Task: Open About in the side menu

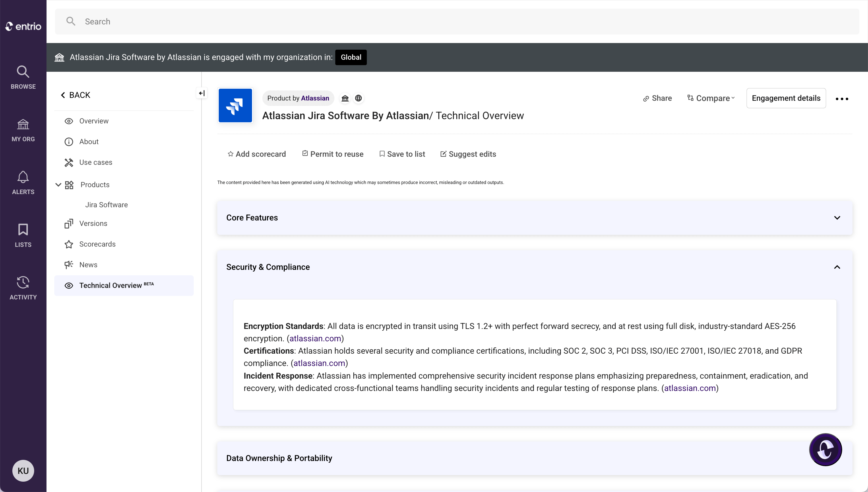Action: (x=124, y=142)
